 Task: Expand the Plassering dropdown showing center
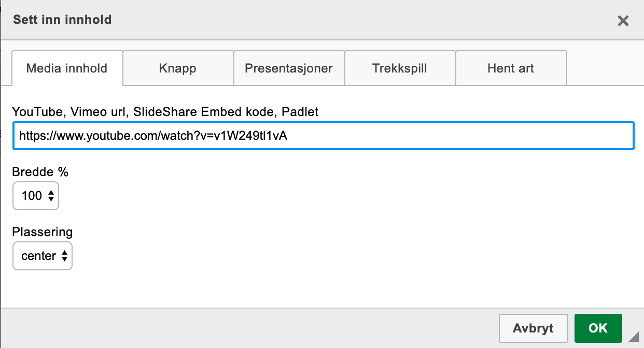pos(41,256)
